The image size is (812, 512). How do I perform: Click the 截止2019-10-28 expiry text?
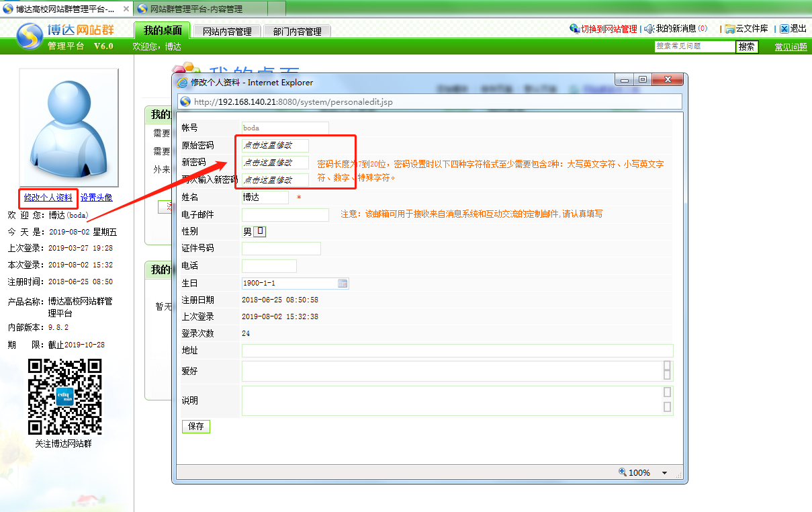(x=77, y=345)
